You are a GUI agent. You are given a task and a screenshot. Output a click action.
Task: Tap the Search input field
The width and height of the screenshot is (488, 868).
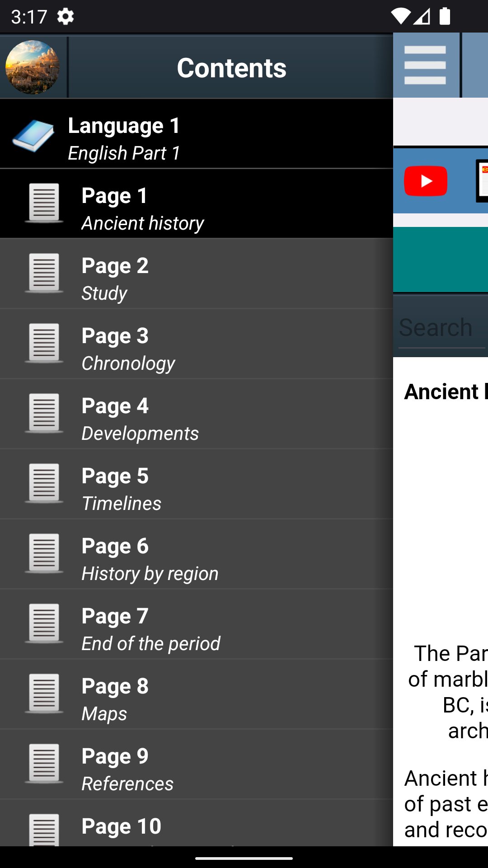441,328
